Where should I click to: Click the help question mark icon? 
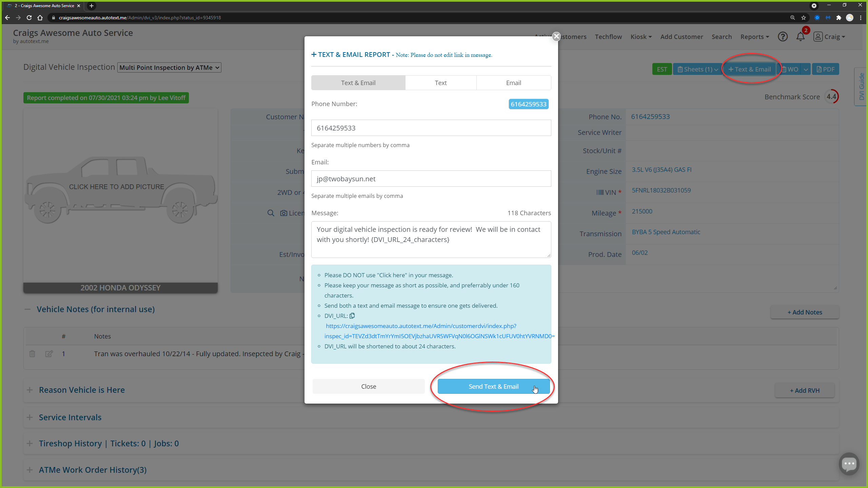click(x=783, y=37)
